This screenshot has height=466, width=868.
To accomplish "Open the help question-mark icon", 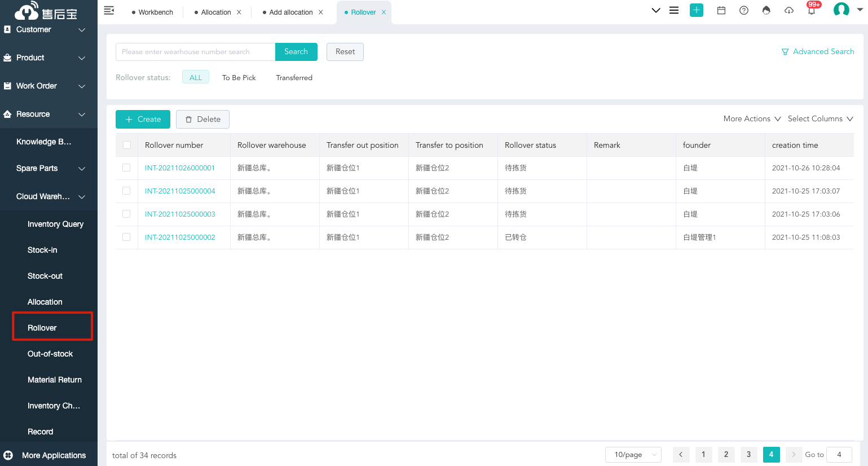I will (744, 10).
